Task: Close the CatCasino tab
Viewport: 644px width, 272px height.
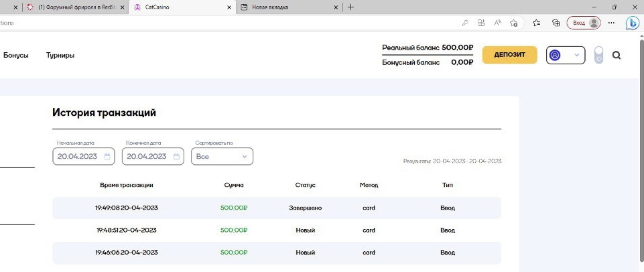Action: (229, 7)
